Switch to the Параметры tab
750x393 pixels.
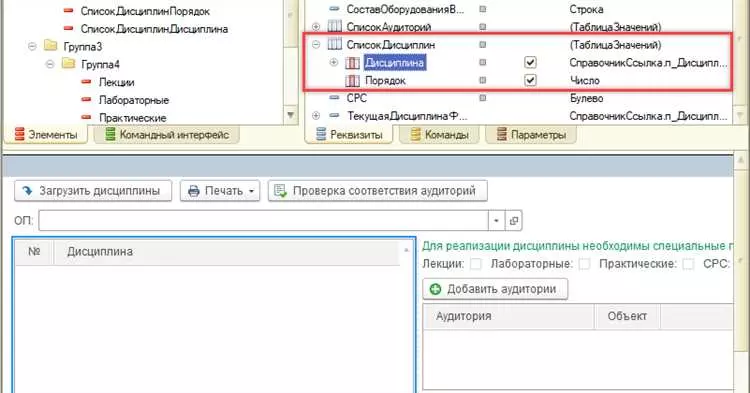pyautogui.click(x=531, y=134)
